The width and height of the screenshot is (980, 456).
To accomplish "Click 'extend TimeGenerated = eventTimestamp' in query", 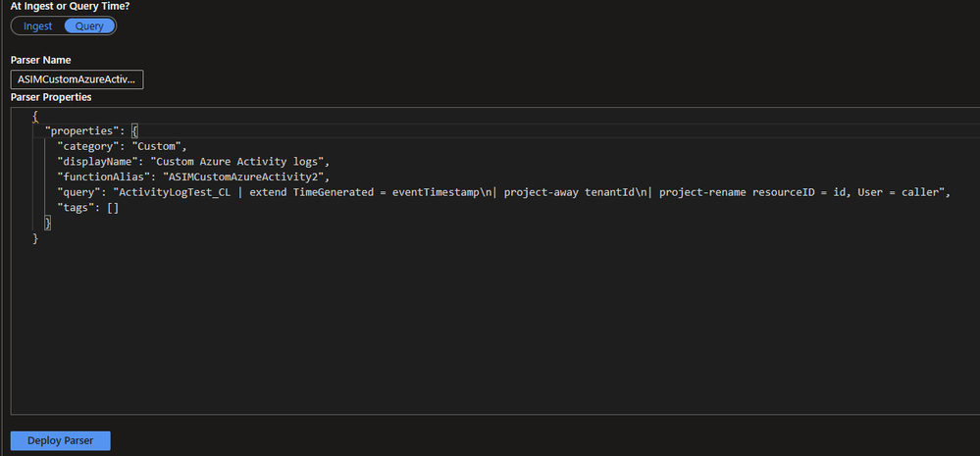I will pyautogui.click(x=364, y=192).
